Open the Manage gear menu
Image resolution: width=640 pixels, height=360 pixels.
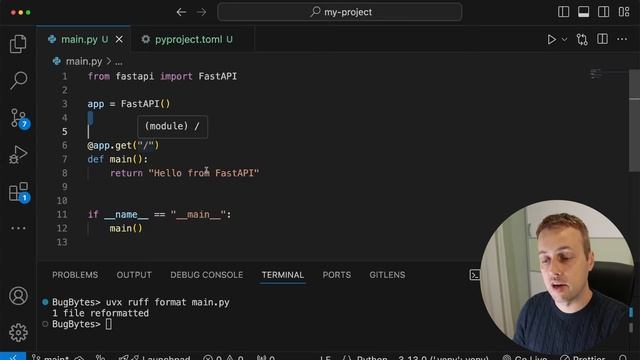pos(18,332)
